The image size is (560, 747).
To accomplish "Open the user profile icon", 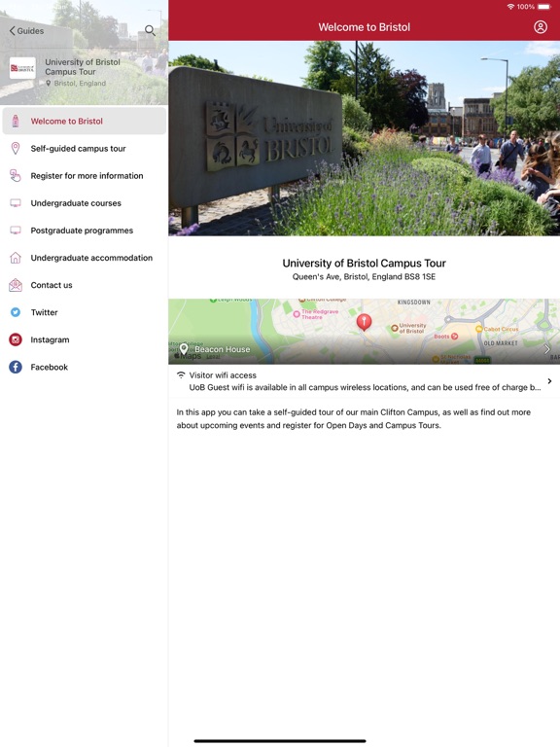I will 540,26.
